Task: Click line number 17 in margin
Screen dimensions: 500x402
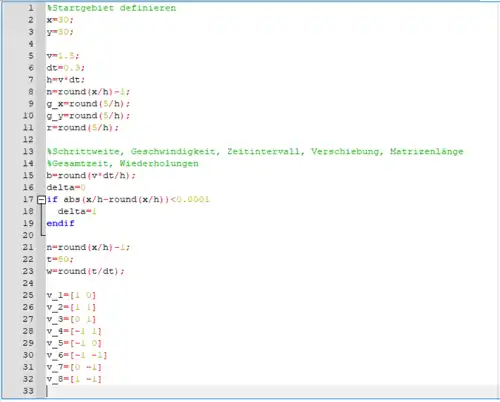Action: click(28, 199)
